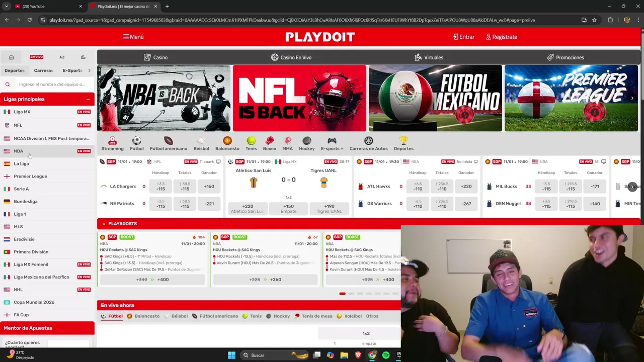This screenshot has width=644, height=362.
Task: Add the +400 SAC Kings boost
Action: 152,280
